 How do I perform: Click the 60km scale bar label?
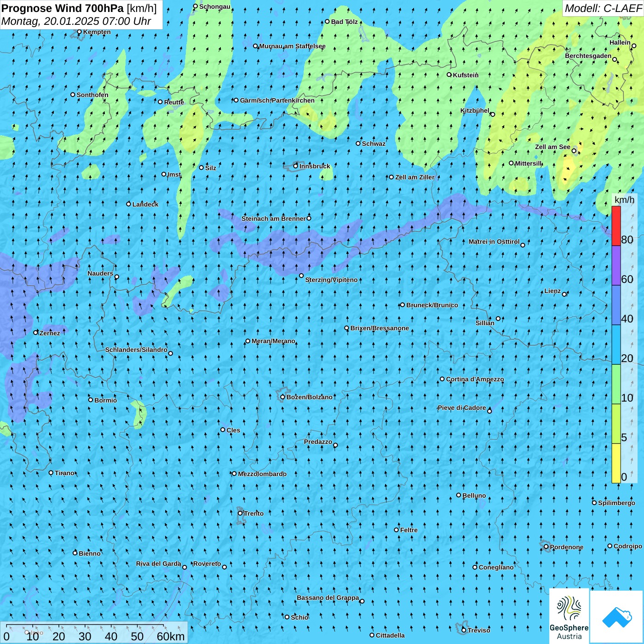pyautogui.click(x=171, y=636)
